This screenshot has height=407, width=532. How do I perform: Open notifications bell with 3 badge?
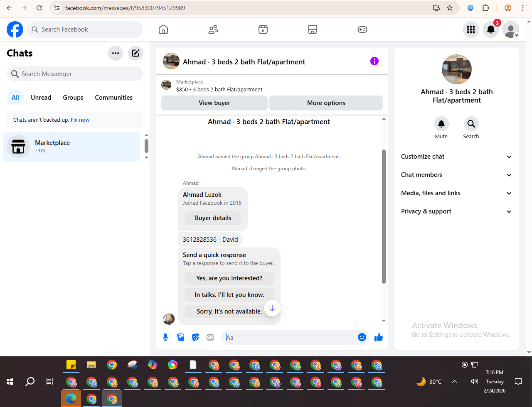coord(491,29)
